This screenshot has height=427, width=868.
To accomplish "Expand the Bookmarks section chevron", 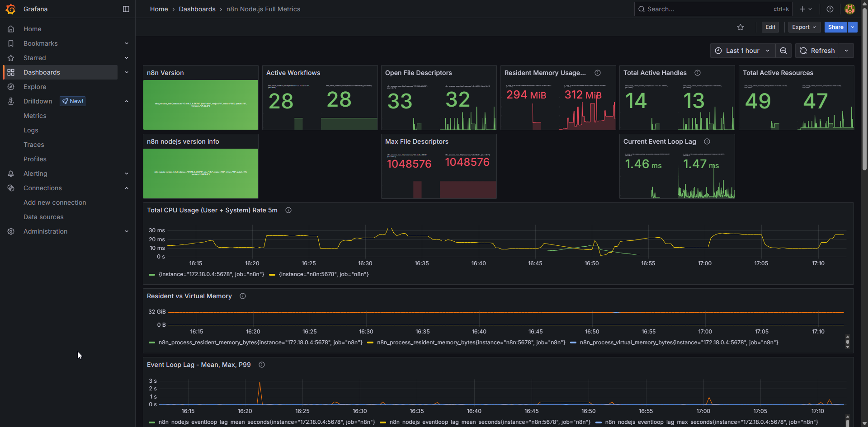I will (127, 43).
